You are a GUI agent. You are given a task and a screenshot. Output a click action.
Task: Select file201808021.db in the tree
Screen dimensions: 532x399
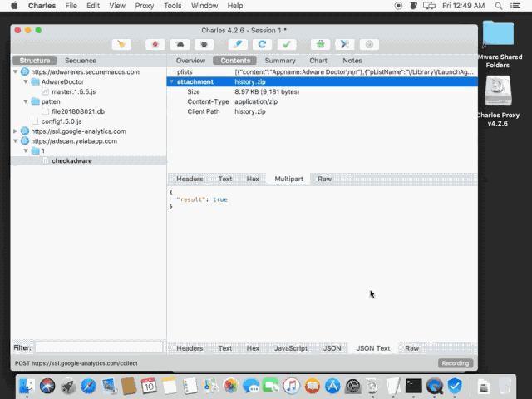click(x=78, y=111)
